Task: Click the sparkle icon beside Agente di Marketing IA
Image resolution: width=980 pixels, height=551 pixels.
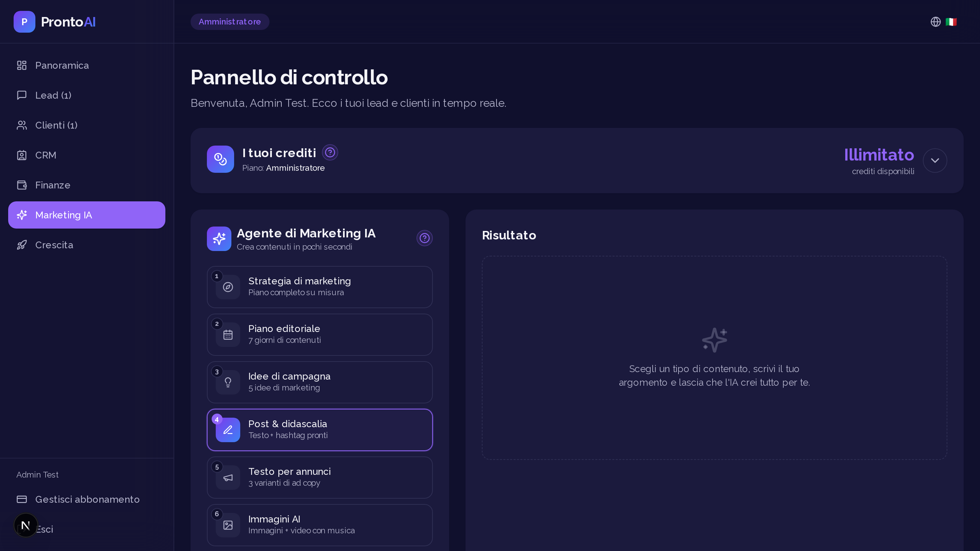Action: coord(219,239)
